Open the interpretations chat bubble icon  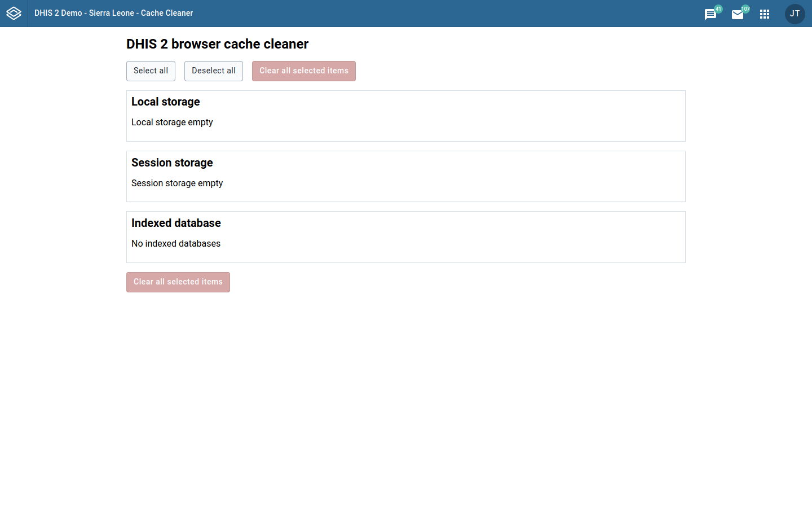tap(710, 15)
